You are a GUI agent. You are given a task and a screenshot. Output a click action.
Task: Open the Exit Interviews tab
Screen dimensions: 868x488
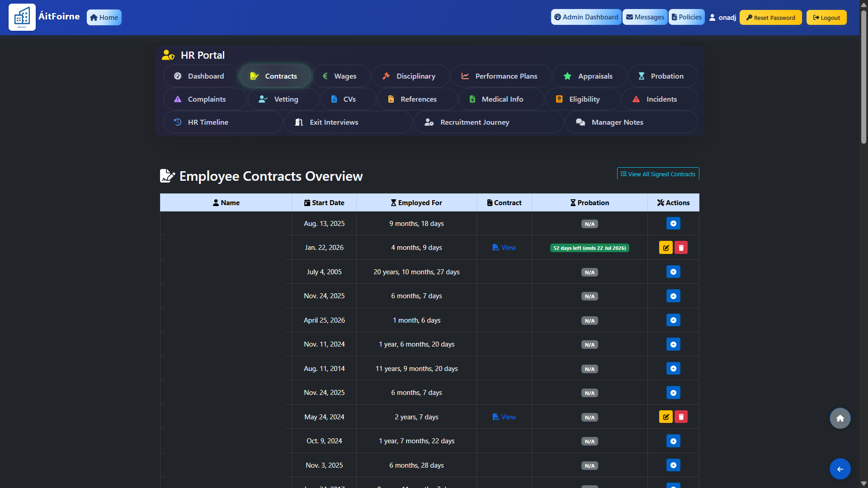click(x=348, y=122)
